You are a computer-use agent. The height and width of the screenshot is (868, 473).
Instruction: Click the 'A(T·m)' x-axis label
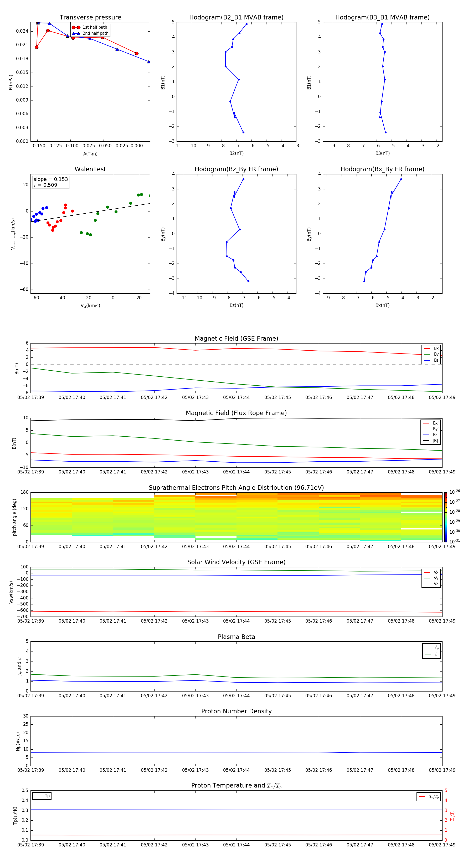(x=90, y=154)
